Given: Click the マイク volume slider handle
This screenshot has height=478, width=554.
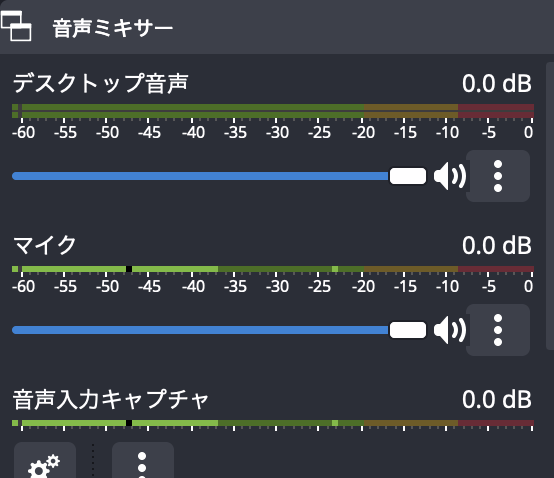Looking at the screenshot, I should pyautogui.click(x=408, y=330).
